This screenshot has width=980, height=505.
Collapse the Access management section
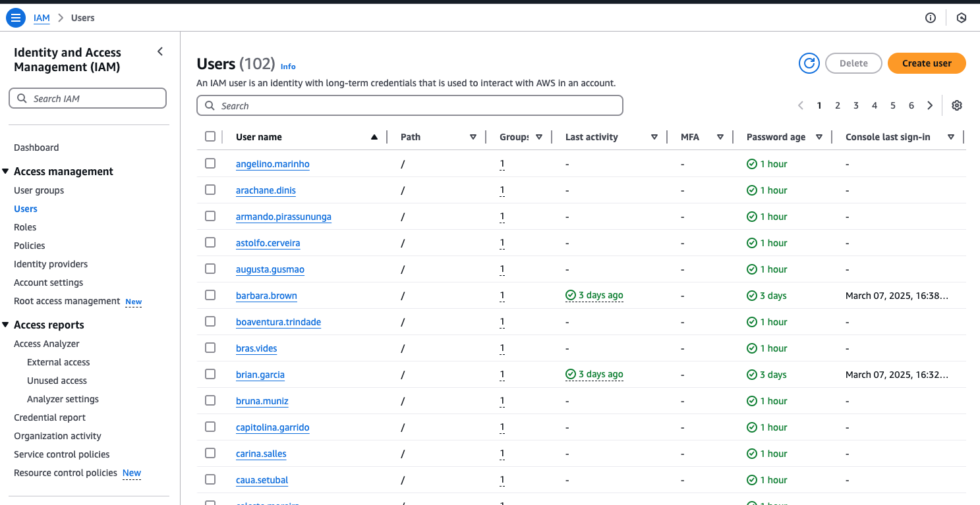[6, 171]
